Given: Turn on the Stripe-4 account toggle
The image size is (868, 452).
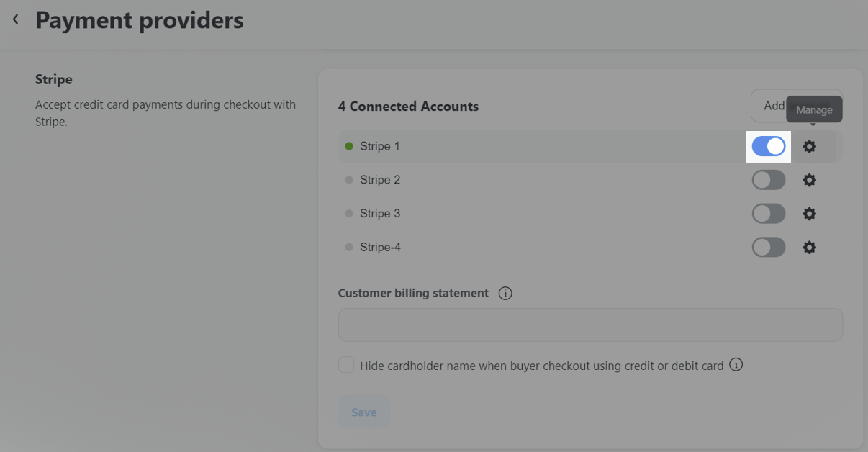Looking at the screenshot, I should coord(769,248).
